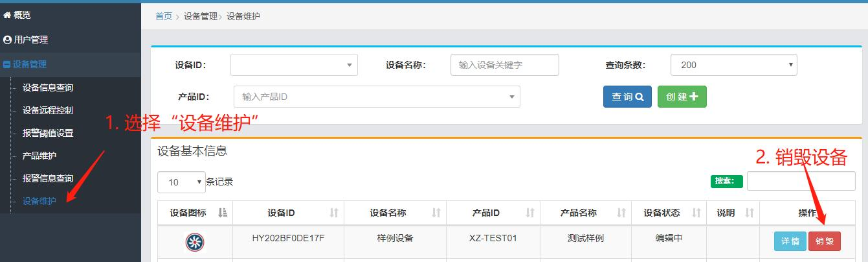Sort the table by 产品ID column

click(x=493, y=213)
